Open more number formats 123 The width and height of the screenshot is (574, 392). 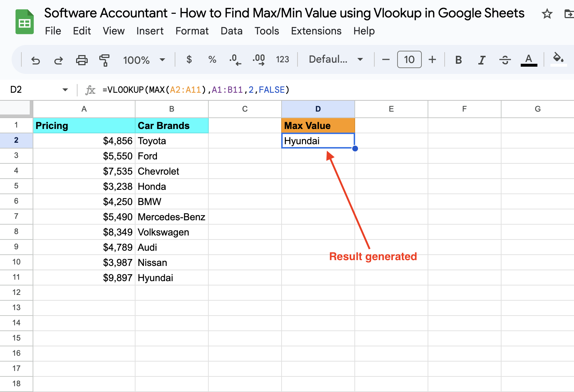click(x=282, y=59)
